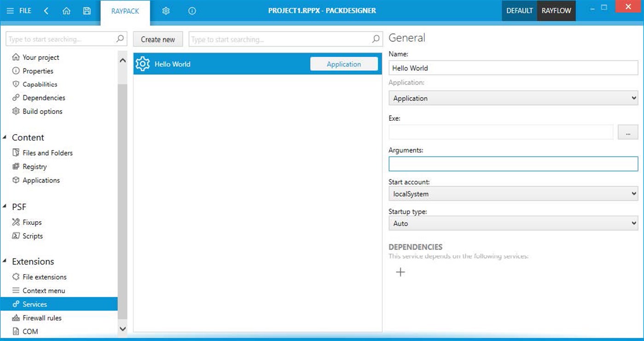Open the Startup type dropdown

click(x=513, y=223)
